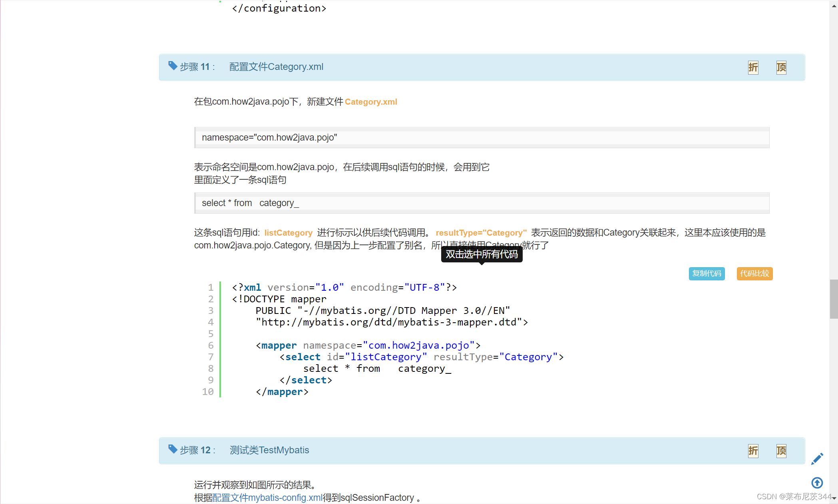Jump to top via step 11 顶 icon
The height and width of the screenshot is (504, 838).
point(781,67)
